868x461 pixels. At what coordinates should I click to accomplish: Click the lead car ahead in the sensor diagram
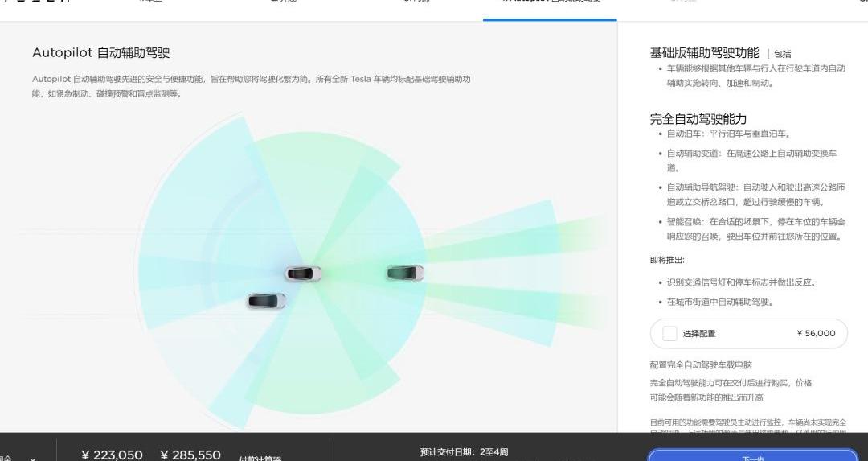click(x=405, y=272)
